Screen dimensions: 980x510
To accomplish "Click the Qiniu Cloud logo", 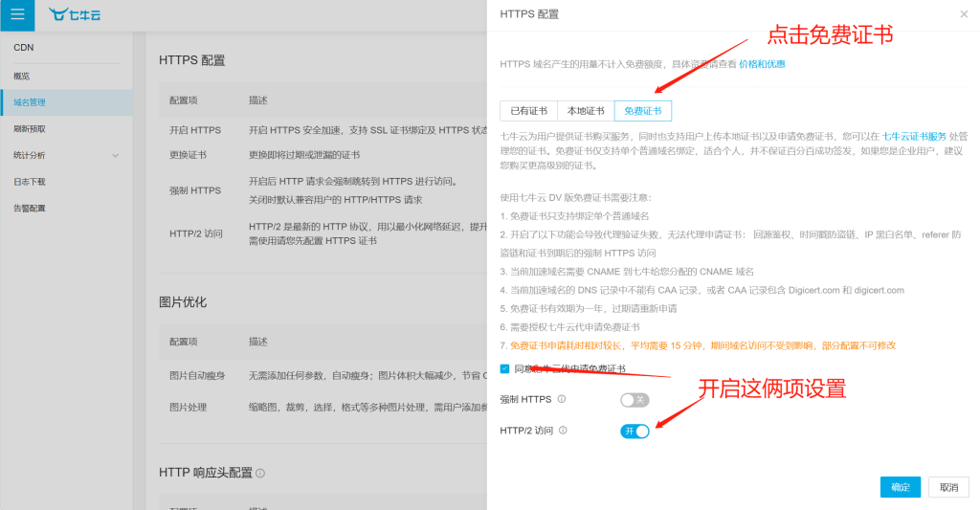I will point(75,14).
